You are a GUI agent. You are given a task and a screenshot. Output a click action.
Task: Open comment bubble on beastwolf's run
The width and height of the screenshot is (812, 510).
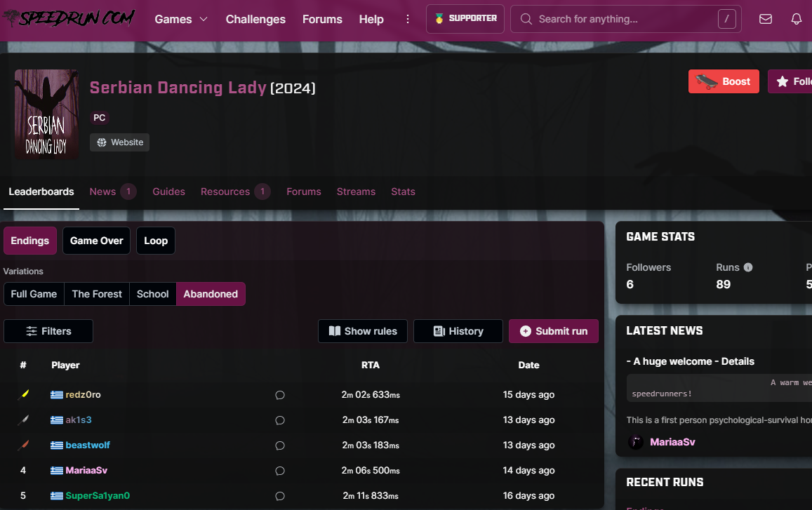[x=279, y=445]
